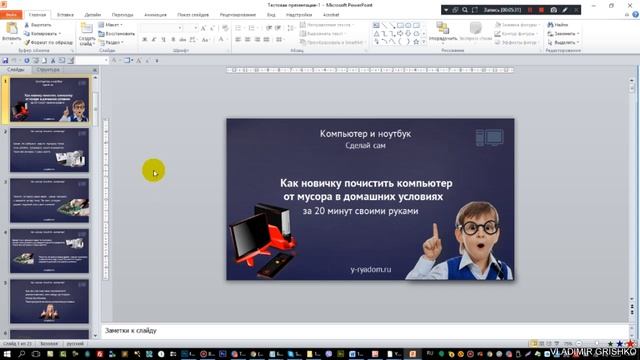Switch to the Вставка ribbon tab
This screenshot has width=640, height=360.
point(65,15)
